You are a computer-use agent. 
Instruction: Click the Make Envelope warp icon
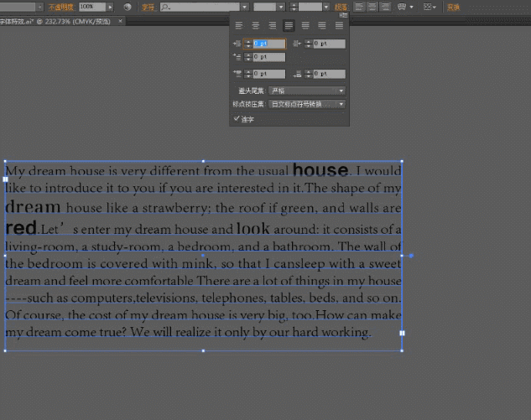[402, 7]
